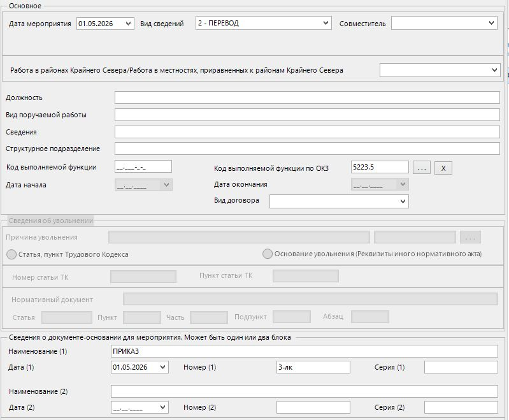Select Статья, пункт Трудового Кодекса radio button
This screenshot has height=420, width=509.
click(x=11, y=254)
